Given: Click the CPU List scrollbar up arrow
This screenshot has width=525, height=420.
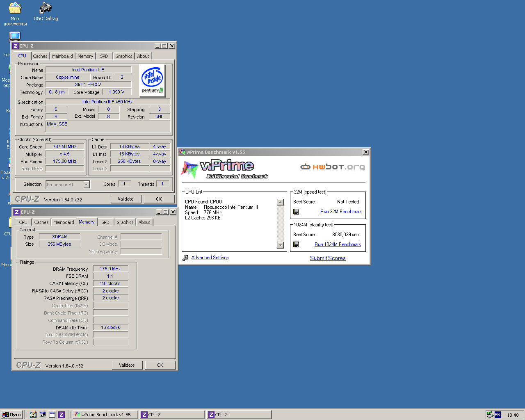Looking at the screenshot, I should click(x=281, y=202).
